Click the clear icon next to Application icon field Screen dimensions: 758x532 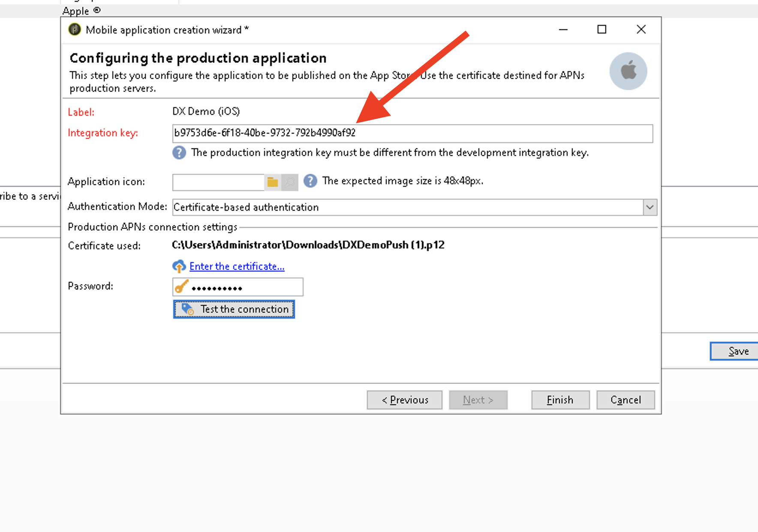coord(290,182)
